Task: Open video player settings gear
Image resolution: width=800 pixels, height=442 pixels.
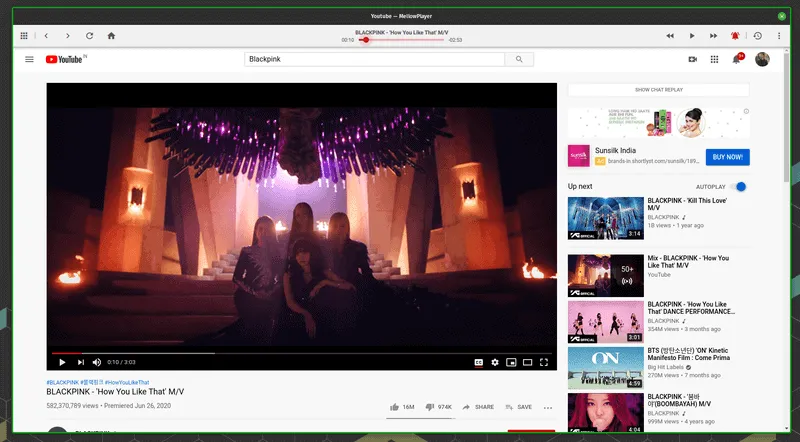Action: pos(495,362)
